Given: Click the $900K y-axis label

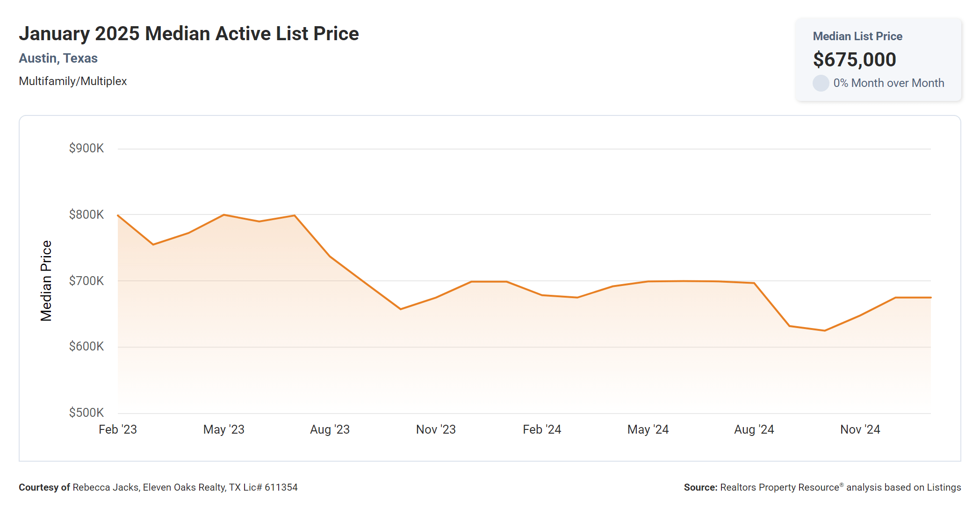Looking at the screenshot, I should pyautogui.click(x=86, y=148).
